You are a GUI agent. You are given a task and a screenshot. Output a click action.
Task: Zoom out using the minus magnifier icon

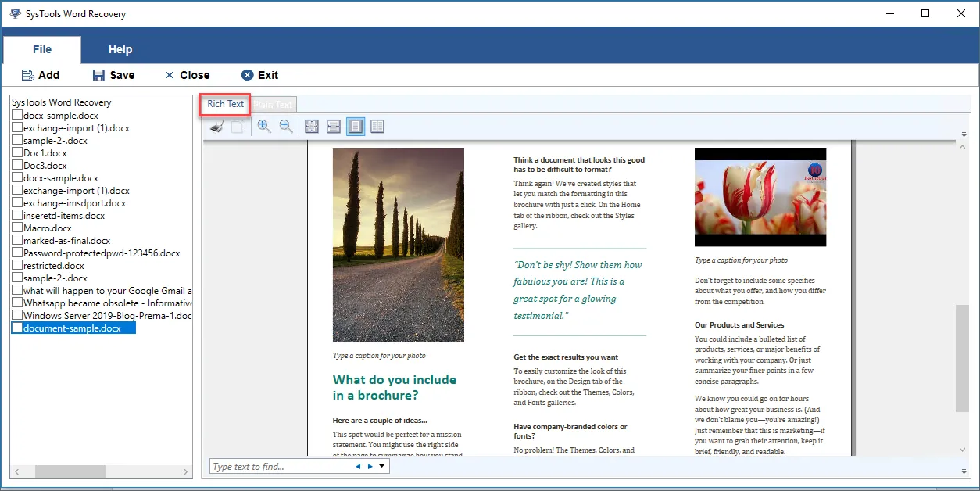[286, 126]
